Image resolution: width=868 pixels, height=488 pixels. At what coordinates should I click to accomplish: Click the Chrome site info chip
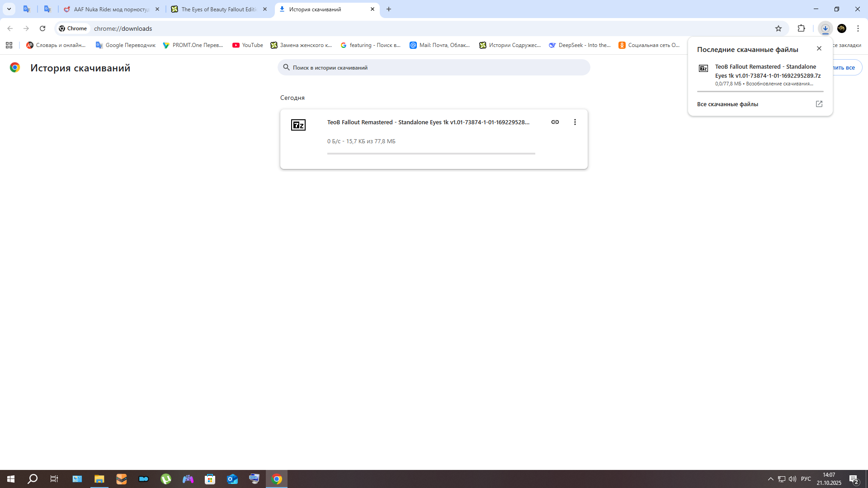[x=73, y=28]
